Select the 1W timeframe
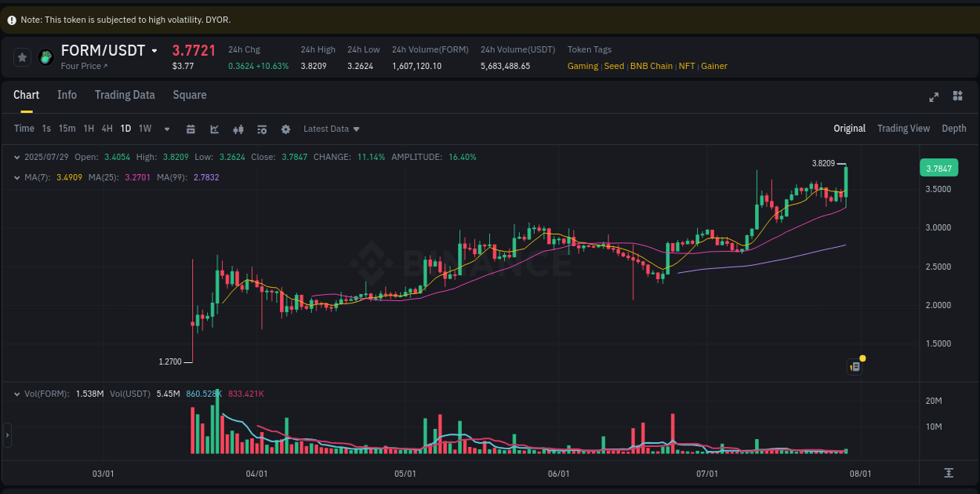The width and height of the screenshot is (980, 494). point(144,129)
